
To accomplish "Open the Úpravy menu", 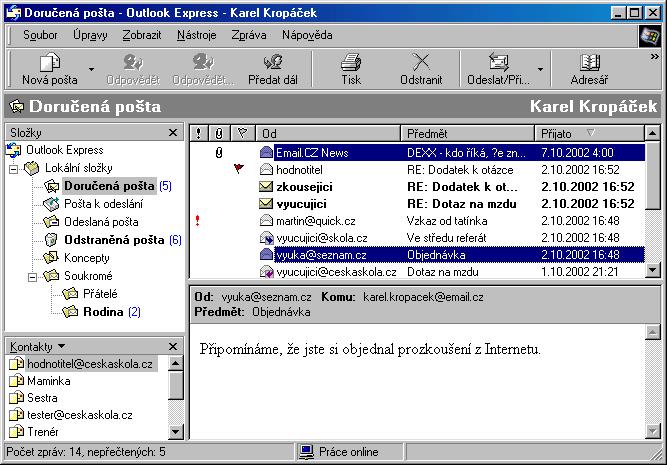I will click(x=90, y=35).
